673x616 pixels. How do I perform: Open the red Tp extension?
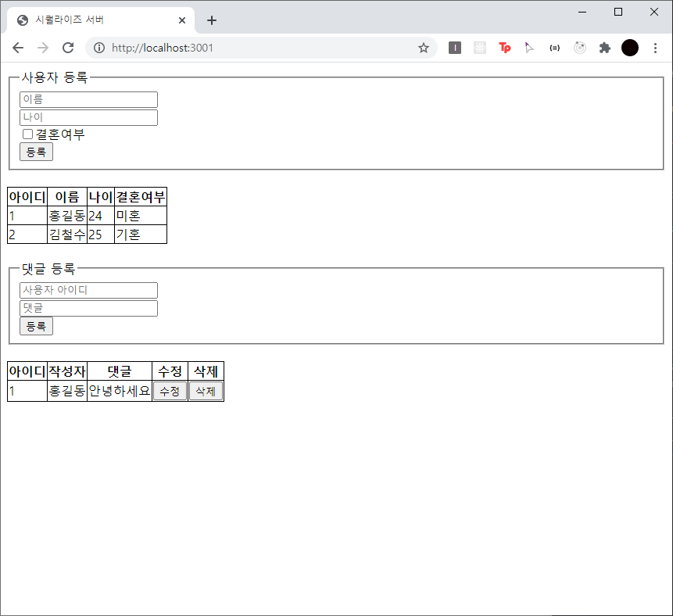click(505, 48)
